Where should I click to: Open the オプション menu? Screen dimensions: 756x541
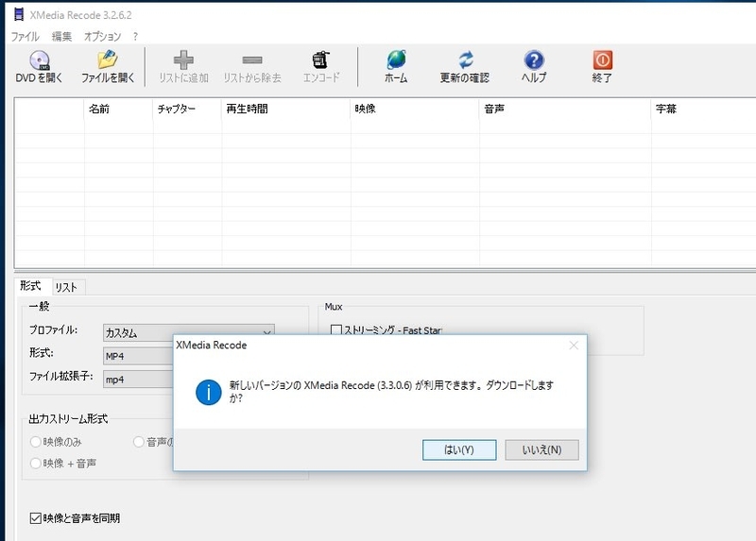click(102, 37)
